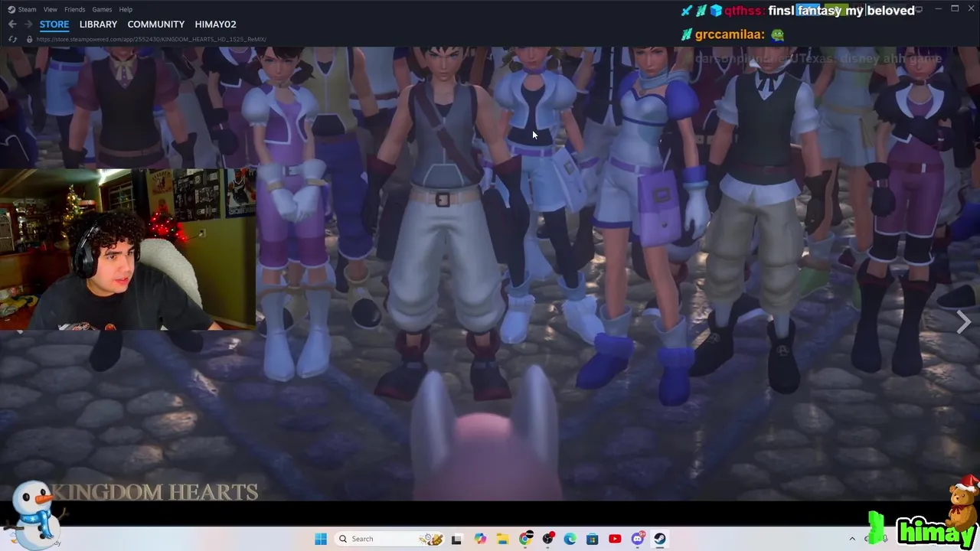Go back using the back arrow

click(x=12, y=24)
